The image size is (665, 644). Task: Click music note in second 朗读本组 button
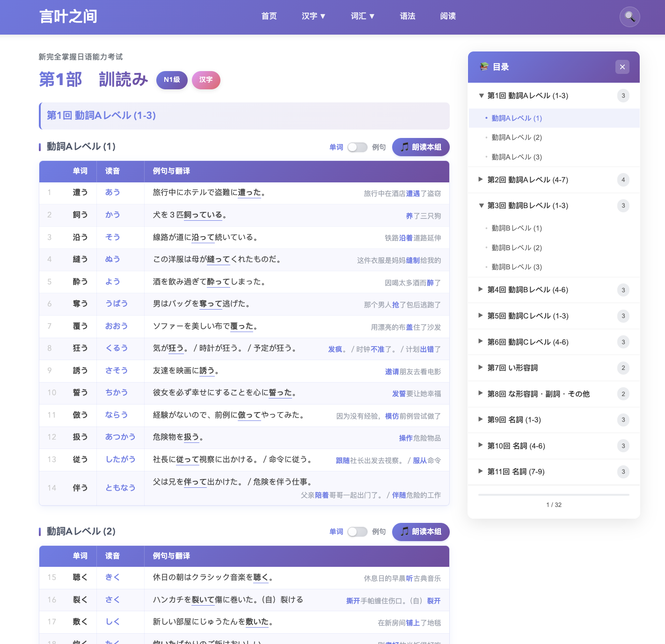click(x=404, y=532)
